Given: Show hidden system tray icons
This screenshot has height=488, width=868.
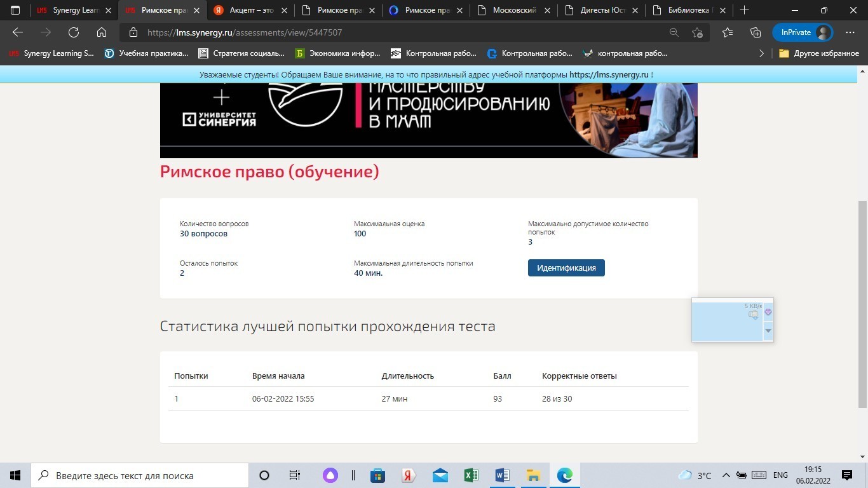Looking at the screenshot, I should (x=726, y=475).
